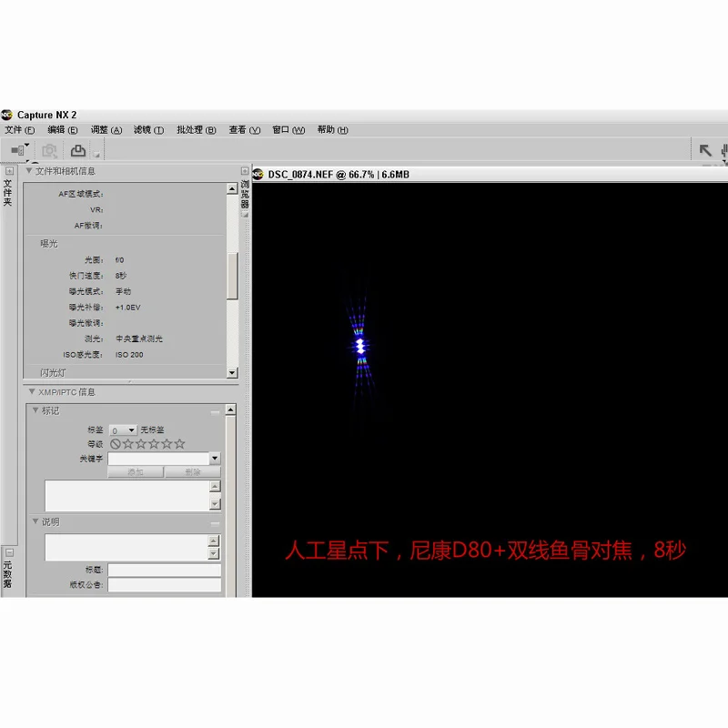
Task: Set rating to one star
Action: (x=128, y=444)
